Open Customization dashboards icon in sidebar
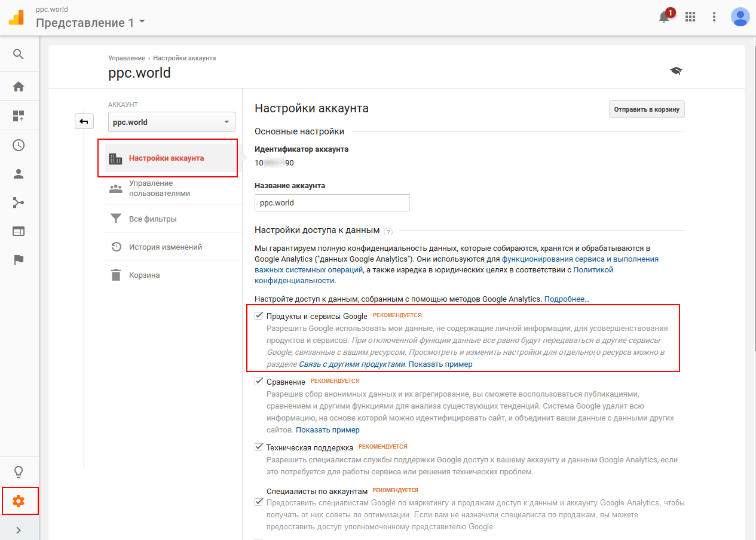This screenshot has width=756, height=540. (x=19, y=115)
